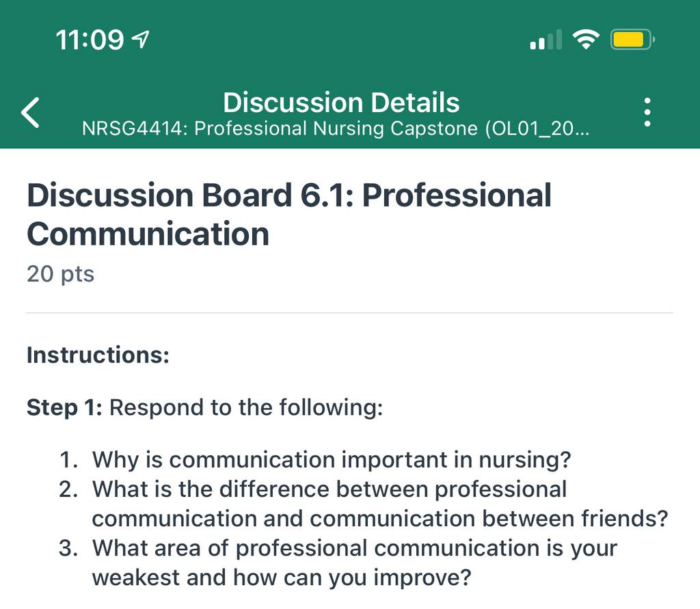This screenshot has width=700, height=609.
Task: Tap the location arrow icon
Action: (x=140, y=40)
